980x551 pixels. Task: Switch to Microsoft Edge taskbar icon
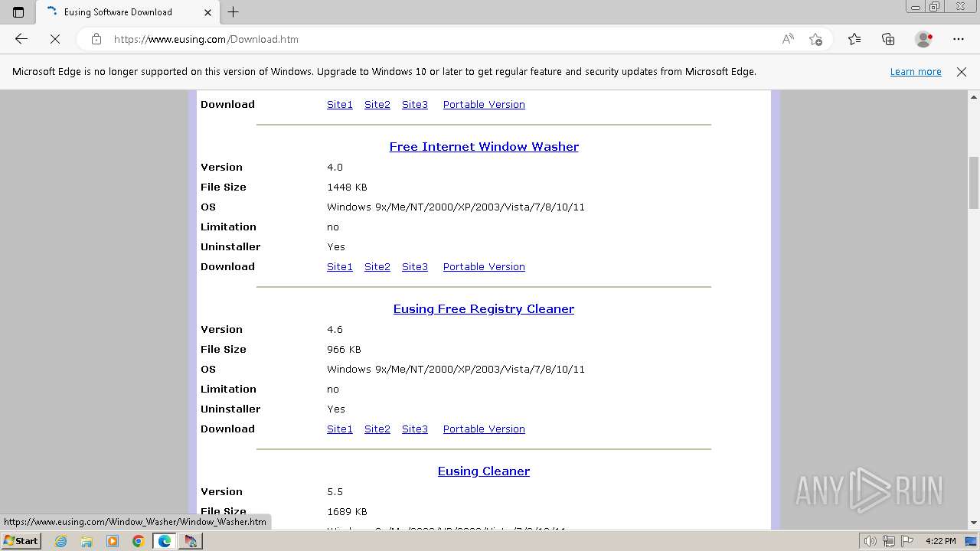165,541
